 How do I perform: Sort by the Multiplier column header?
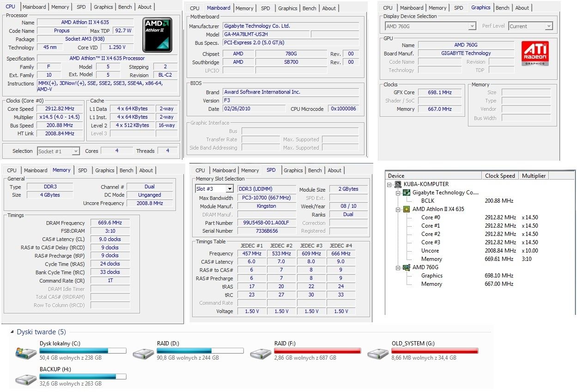(x=534, y=175)
